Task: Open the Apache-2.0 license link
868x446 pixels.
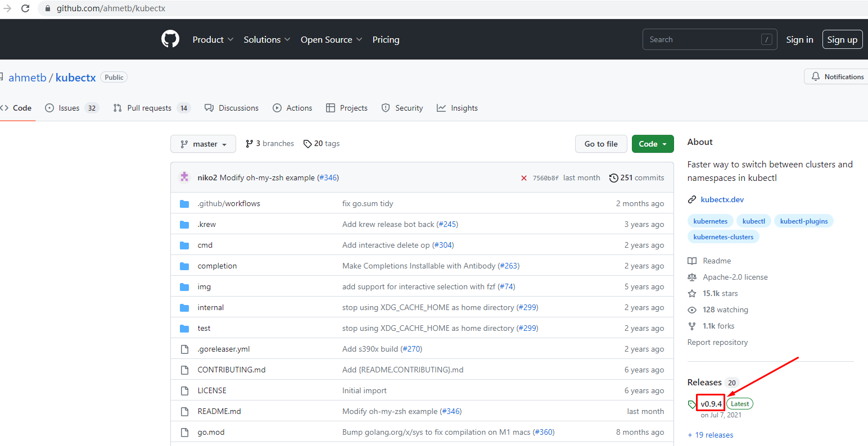Action: tap(735, 277)
